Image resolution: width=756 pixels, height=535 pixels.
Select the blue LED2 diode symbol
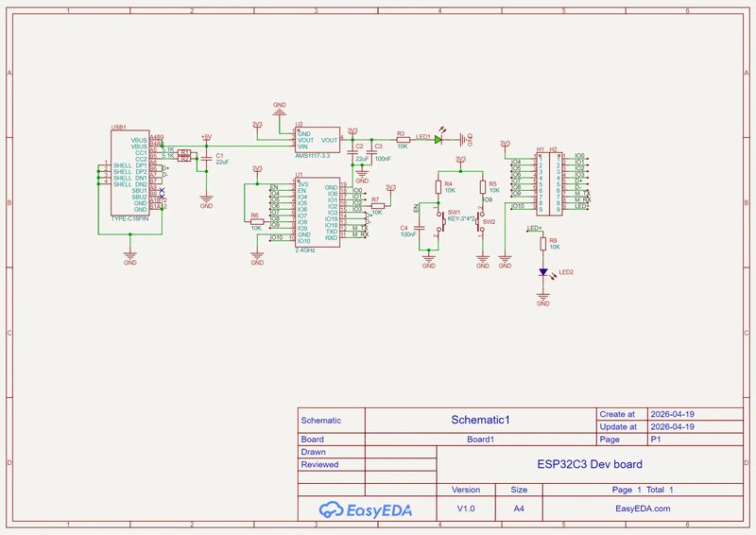click(x=542, y=272)
